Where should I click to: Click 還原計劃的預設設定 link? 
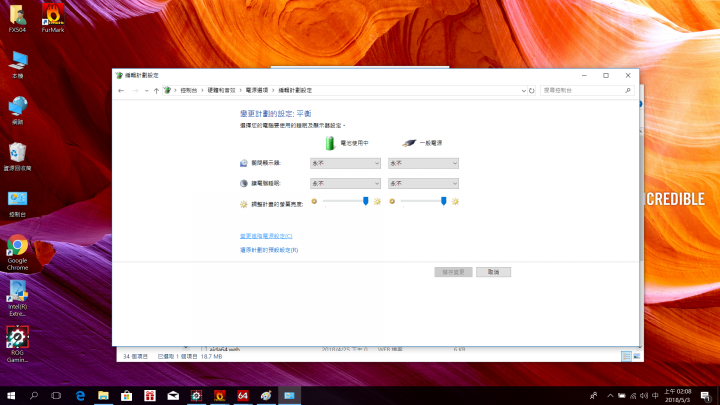click(x=269, y=250)
